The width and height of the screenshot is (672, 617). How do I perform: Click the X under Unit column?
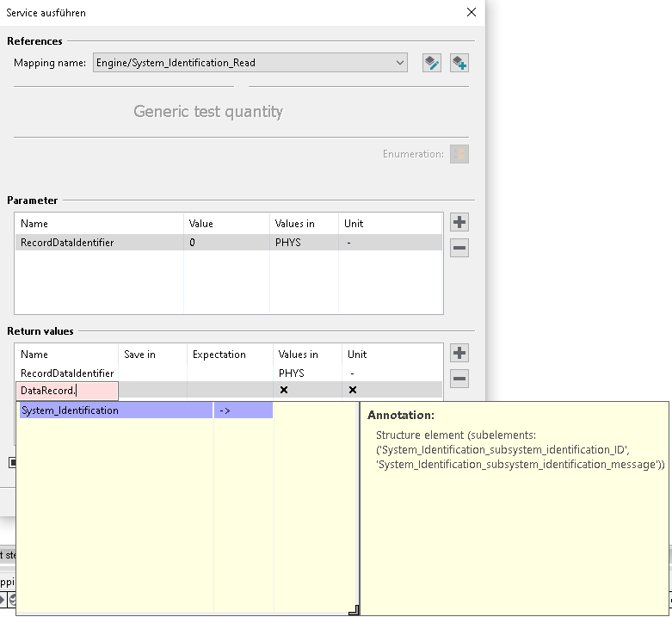tap(353, 390)
